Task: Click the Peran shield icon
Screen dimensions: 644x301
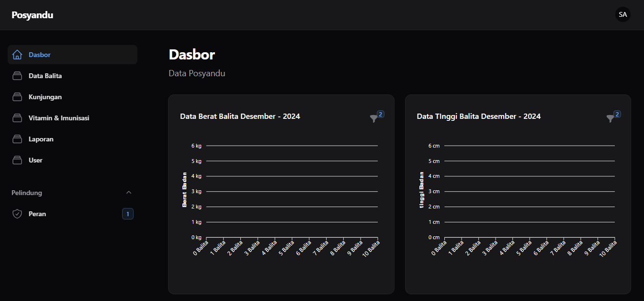Action: pyautogui.click(x=17, y=214)
